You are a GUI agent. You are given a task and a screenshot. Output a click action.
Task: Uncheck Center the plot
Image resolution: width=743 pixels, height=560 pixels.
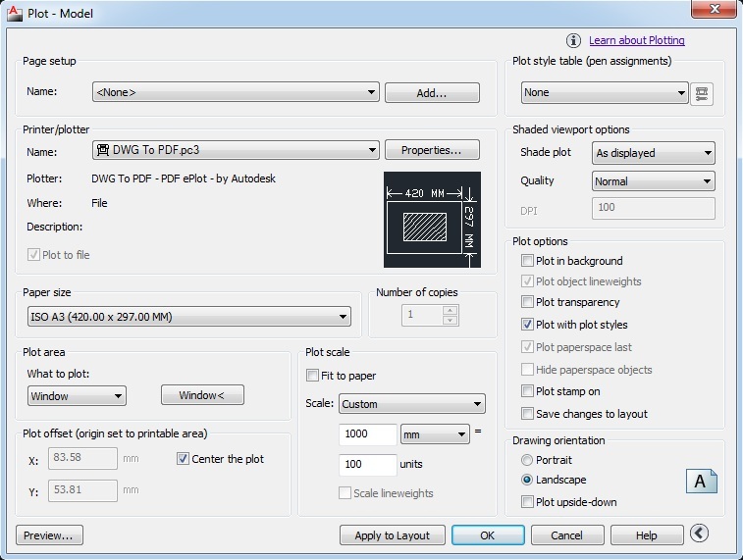pos(183,459)
